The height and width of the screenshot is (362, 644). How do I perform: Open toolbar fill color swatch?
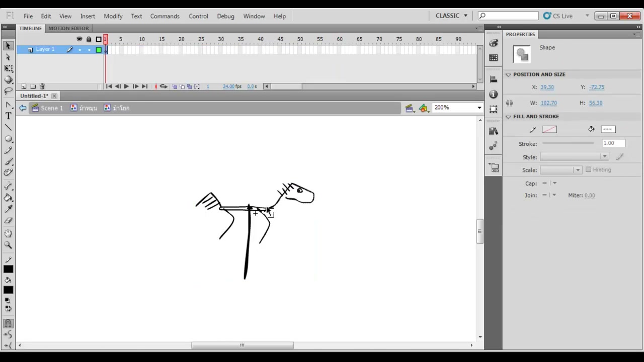click(8, 290)
